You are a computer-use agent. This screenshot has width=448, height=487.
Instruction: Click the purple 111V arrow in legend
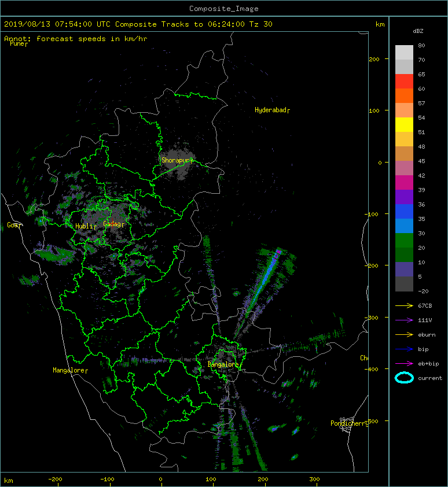(404, 320)
